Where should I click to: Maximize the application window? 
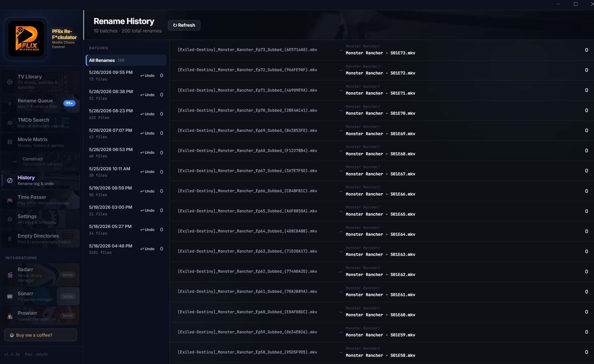pos(576,4)
